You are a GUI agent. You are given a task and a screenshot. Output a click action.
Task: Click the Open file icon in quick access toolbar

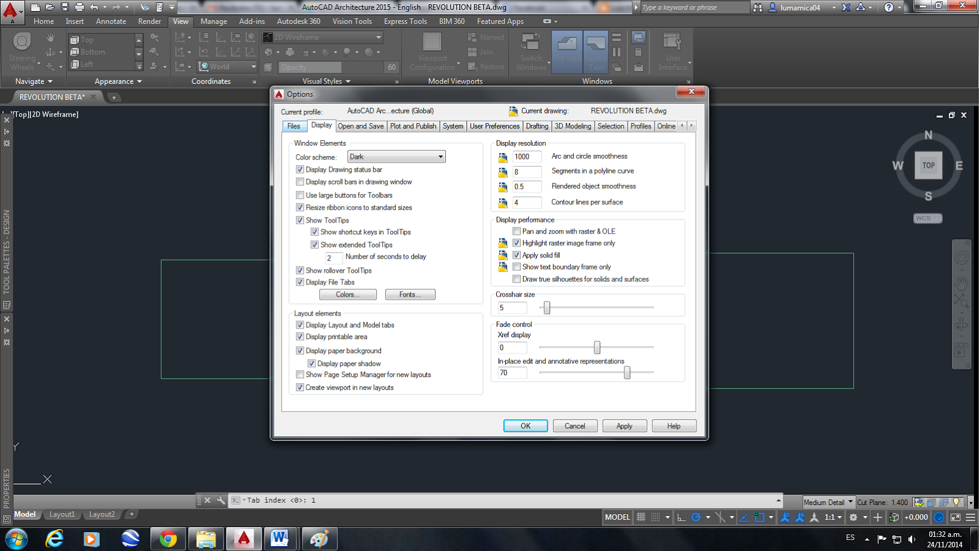(x=50, y=7)
